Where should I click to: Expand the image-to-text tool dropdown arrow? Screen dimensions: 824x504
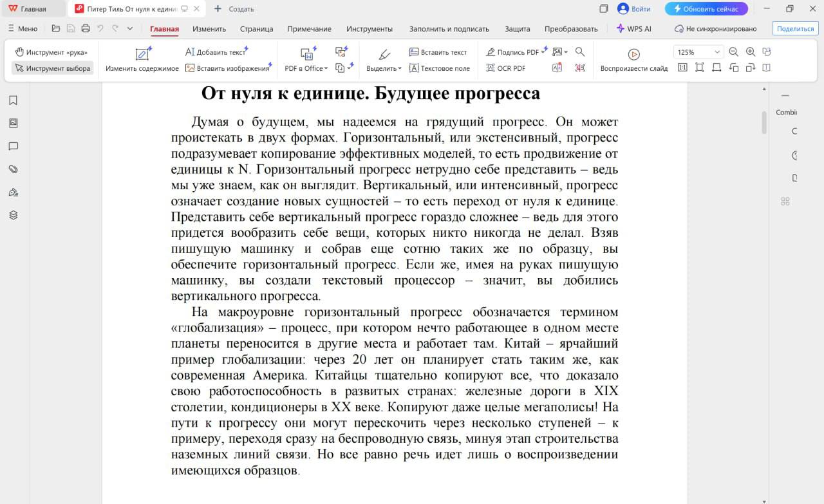566,52
